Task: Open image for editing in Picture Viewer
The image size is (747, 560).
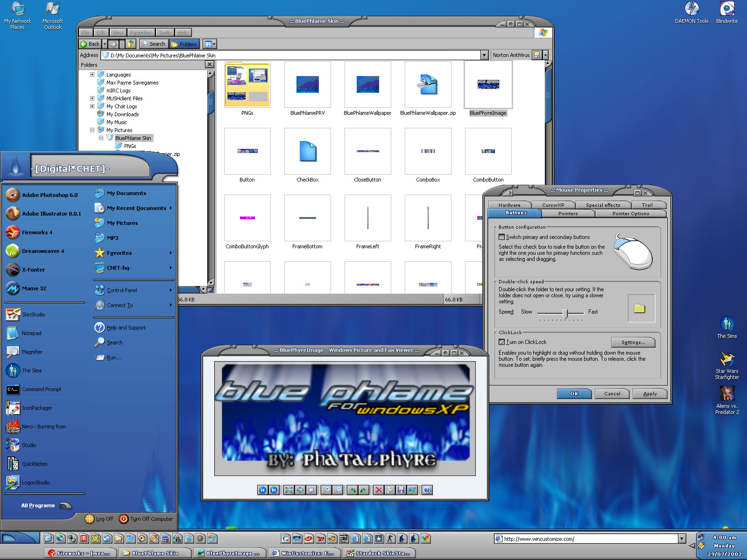Action: tap(412, 490)
